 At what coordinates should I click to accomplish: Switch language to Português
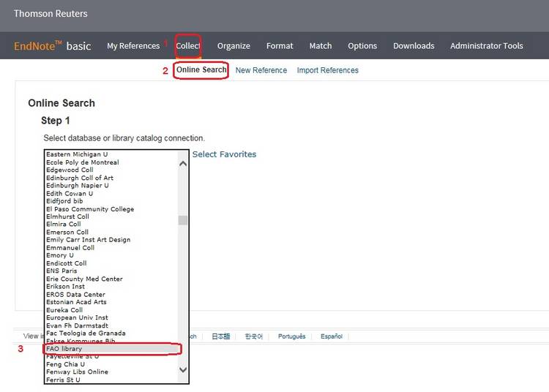292,336
